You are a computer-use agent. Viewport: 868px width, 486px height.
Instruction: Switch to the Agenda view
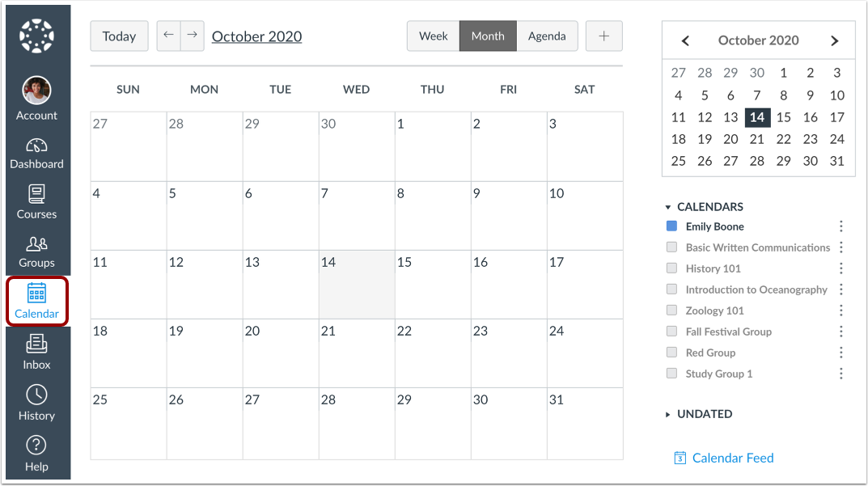(547, 36)
